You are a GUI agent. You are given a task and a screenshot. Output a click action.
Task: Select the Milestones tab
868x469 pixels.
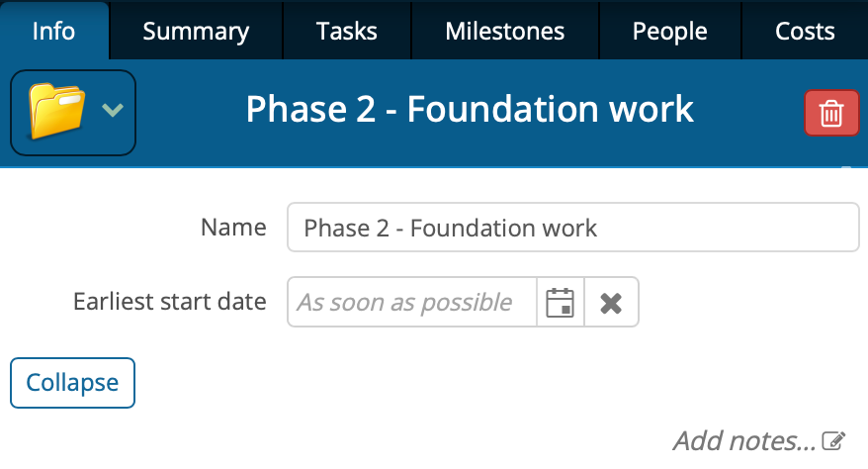(x=504, y=31)
